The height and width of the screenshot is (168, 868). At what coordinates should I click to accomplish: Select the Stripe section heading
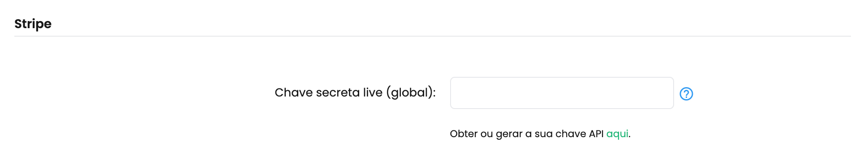33,24
